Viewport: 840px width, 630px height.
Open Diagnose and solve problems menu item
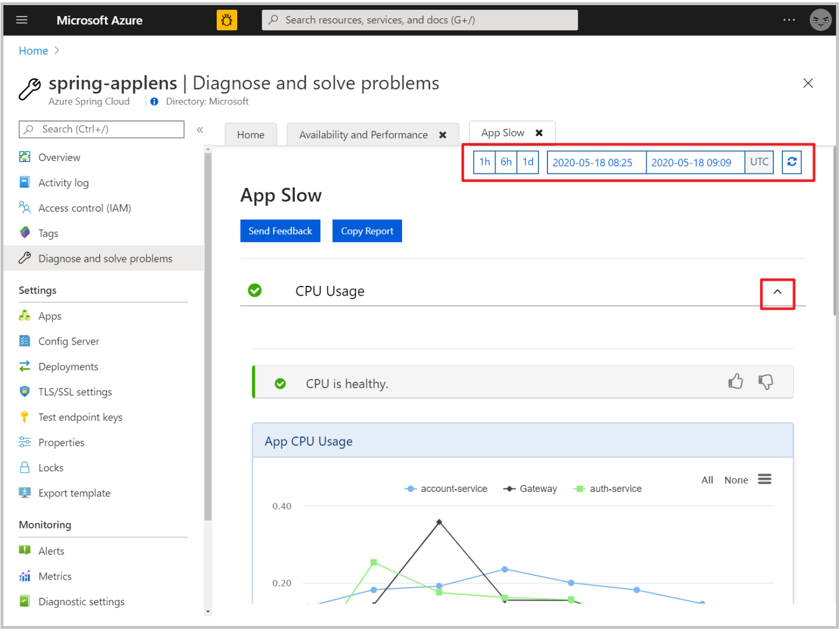tap(103, 259)
